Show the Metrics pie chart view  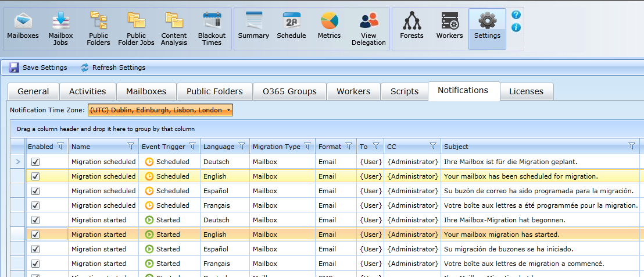tap(329, 27)
